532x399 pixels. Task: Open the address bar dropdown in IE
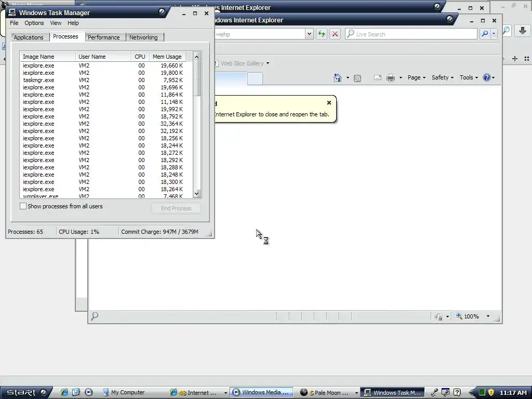(309, 34)
